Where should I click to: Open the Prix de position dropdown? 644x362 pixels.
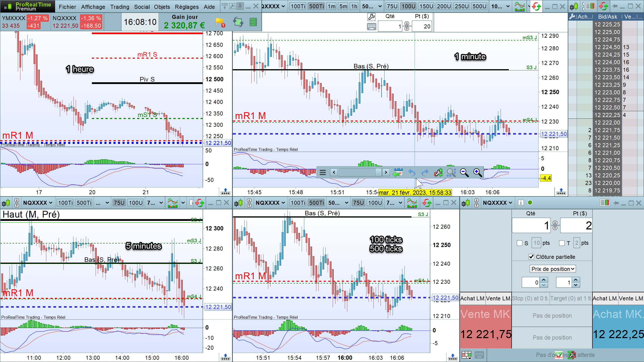tap(553, 269)
